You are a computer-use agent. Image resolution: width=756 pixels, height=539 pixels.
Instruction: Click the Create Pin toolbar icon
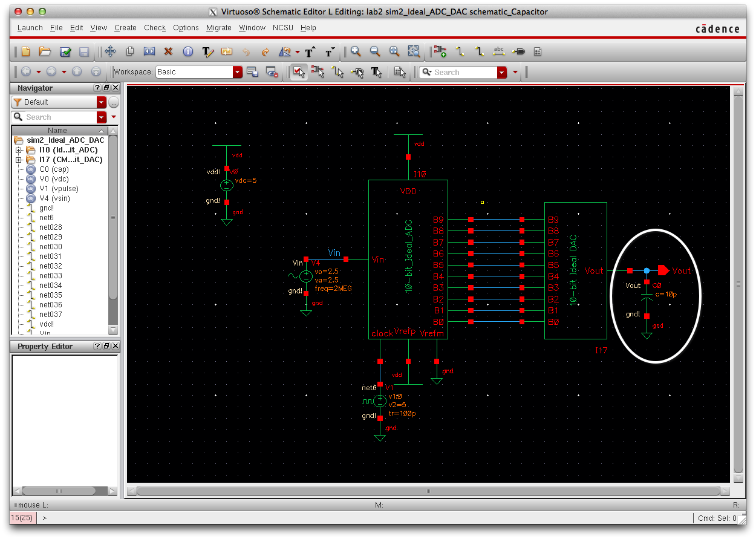pyautogui.click(x=518, y=51)
